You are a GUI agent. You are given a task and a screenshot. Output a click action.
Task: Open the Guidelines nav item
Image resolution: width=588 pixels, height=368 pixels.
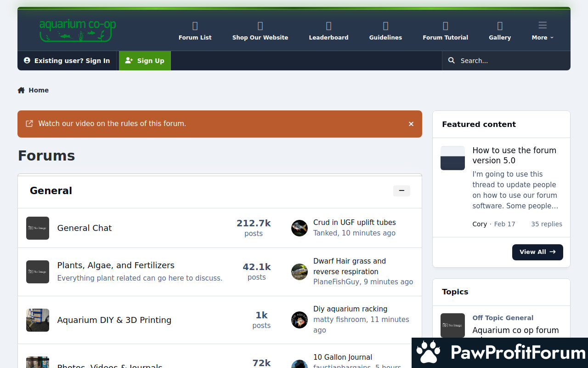tap(385, 31)
